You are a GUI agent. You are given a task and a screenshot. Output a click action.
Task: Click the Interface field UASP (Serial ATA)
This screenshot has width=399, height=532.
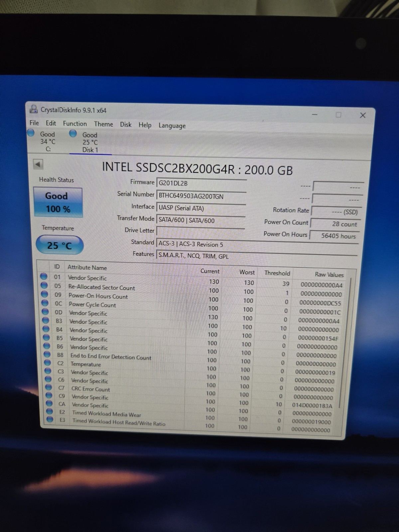[201, 208]
